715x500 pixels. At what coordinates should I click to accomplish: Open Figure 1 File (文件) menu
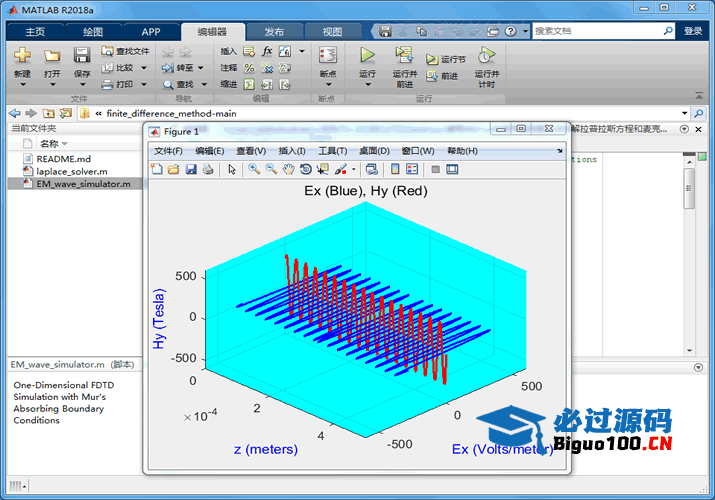pyautogui.click(x=168, y=151)
